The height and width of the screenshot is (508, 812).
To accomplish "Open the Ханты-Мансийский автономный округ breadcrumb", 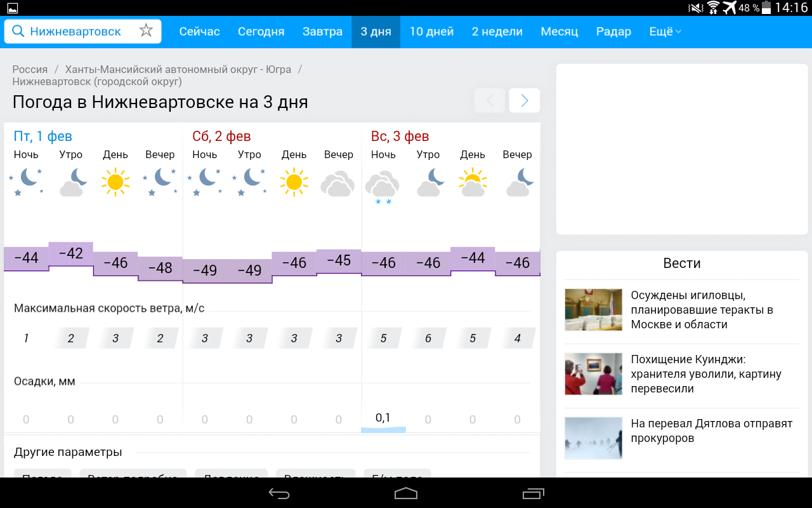I will tap(178, 69).
